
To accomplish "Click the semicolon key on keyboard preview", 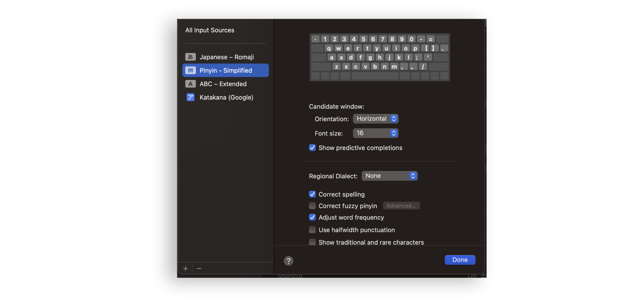I will [418, 57].
